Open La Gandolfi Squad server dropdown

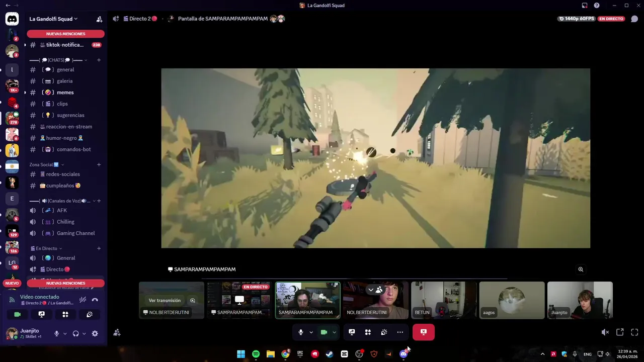coord(53,19)
